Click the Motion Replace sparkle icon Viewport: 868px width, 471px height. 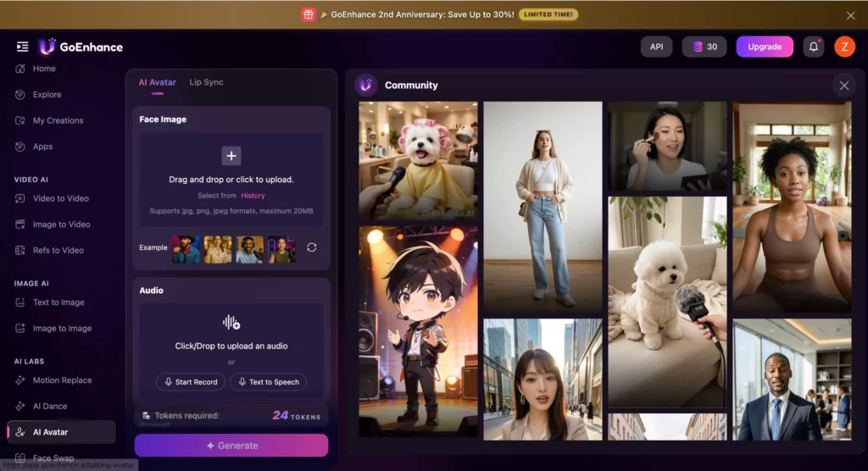(x=20, y=380)
